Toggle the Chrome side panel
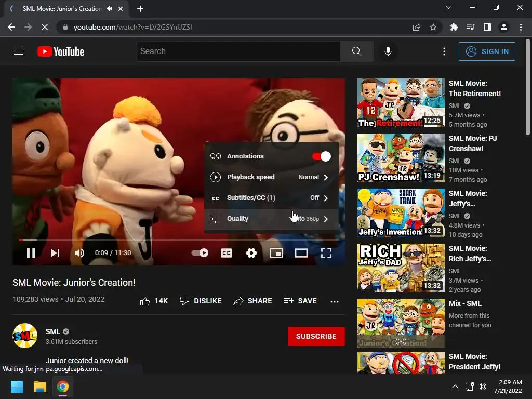 click(x=487, y=27)
